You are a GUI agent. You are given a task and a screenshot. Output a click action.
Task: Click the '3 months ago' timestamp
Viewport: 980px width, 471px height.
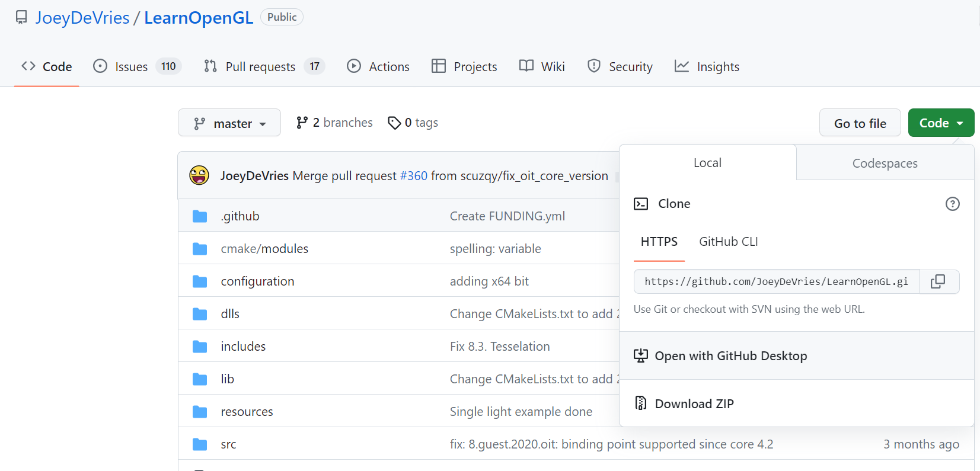(x=921, y=444)
